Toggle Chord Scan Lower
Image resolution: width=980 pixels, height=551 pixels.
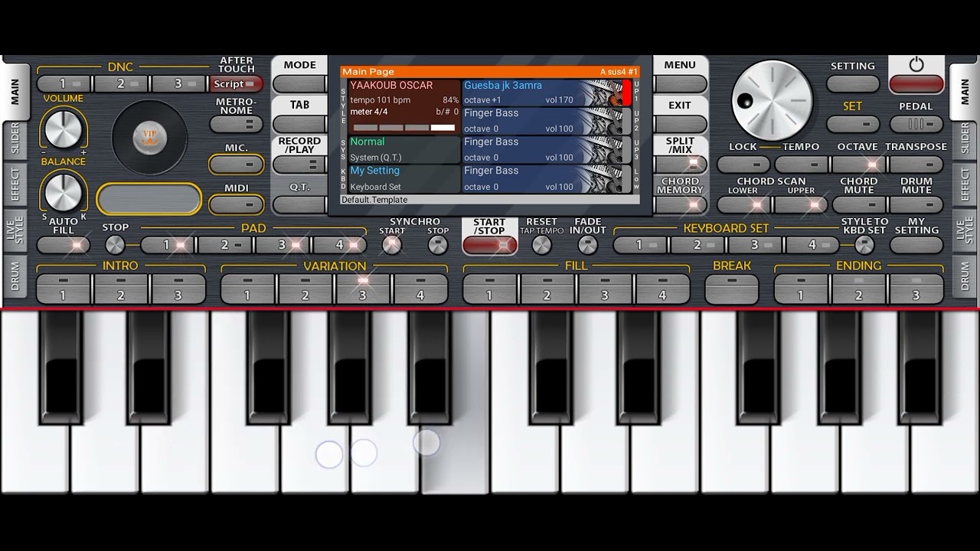point(743,204)
